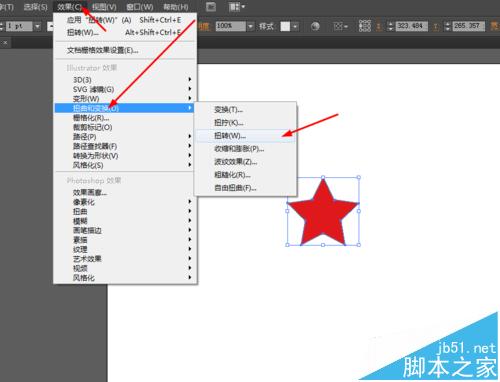Open the 窗口(W) menu
The height and width of the screenshot is (382, 500).
140,7
